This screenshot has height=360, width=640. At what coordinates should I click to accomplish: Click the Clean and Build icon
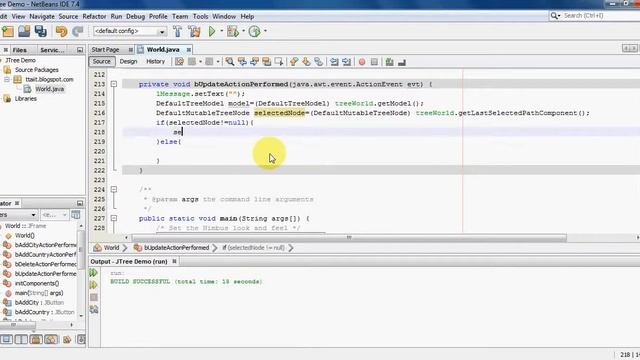coord(194,31)
